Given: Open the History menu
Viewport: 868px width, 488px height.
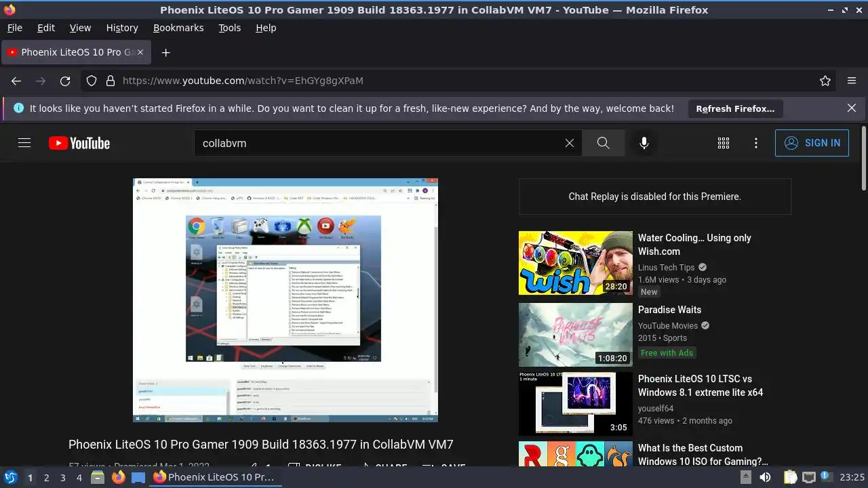Looking at the screenshot, I should pyautogui.click(x=122, y=28).
